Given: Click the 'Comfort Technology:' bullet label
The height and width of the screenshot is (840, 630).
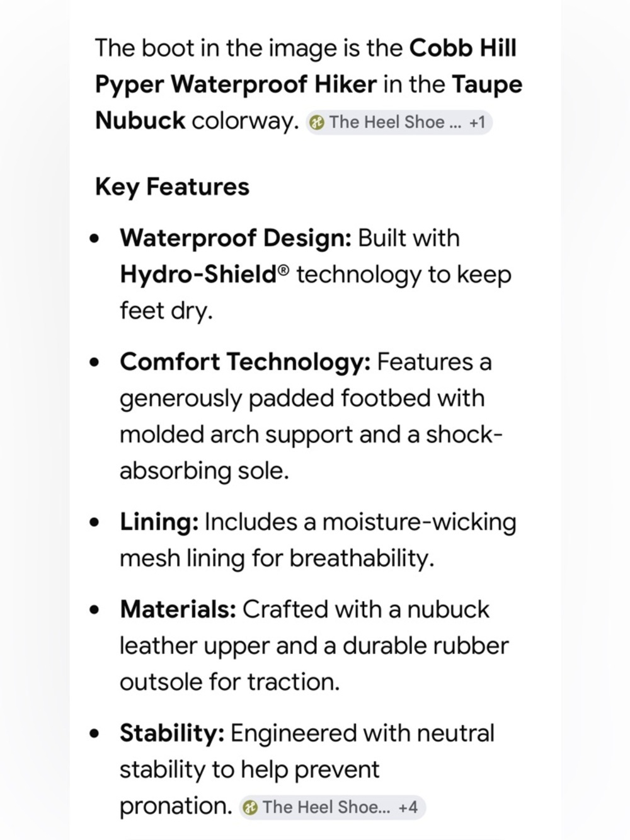Looking at the screenshot, I should pyautogui.click(x=245, y=362).
